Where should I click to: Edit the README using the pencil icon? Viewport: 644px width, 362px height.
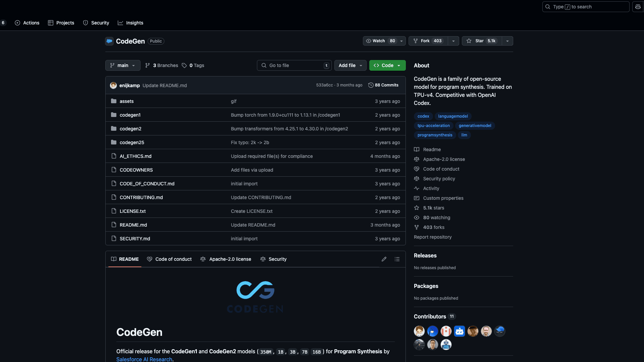pos(384,259)
